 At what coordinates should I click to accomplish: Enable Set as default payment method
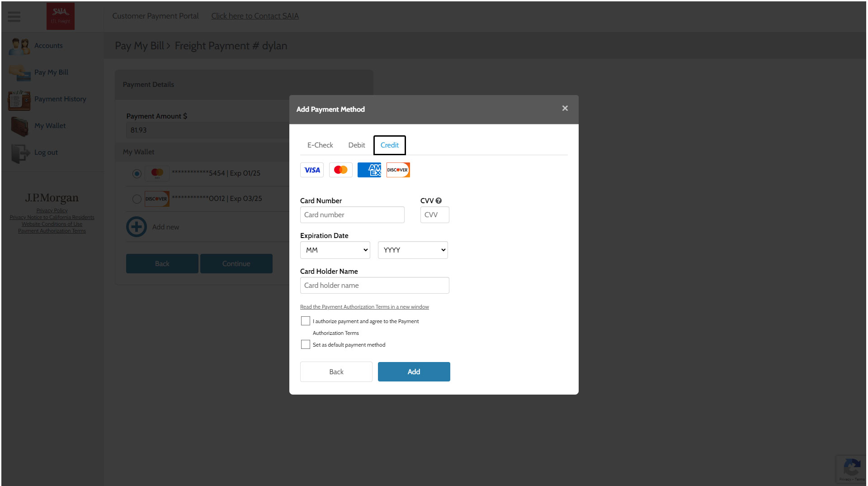click(306, 345)
